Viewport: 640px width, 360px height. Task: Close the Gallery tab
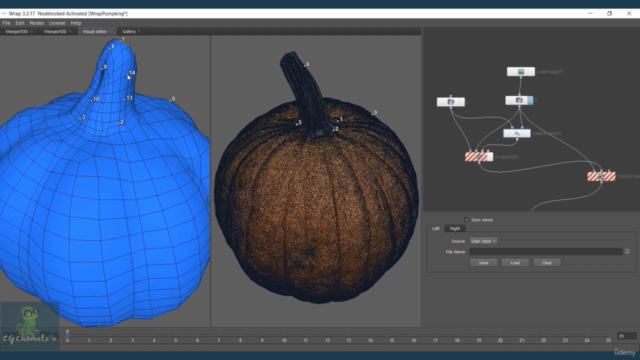(139, 31)
